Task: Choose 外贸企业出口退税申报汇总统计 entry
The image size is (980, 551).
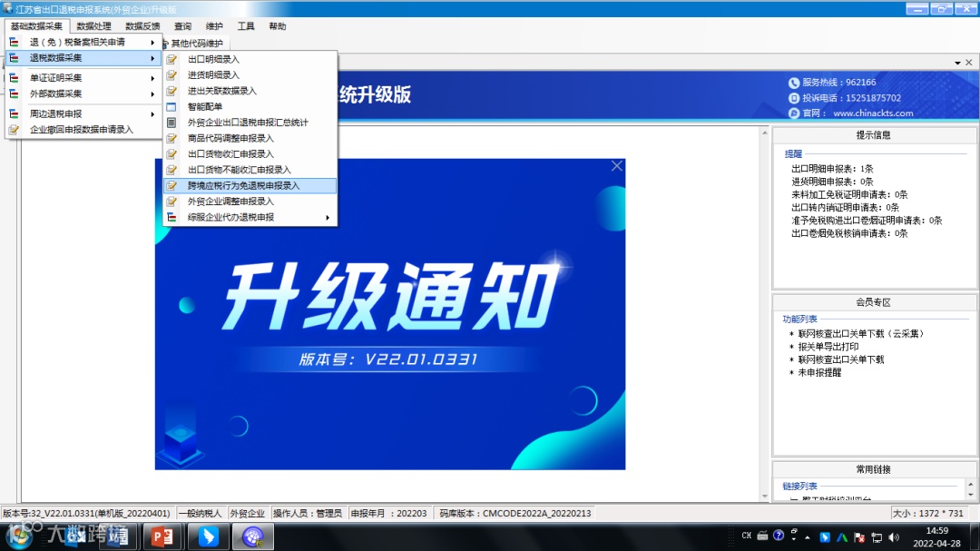Action: pos(250,123)
